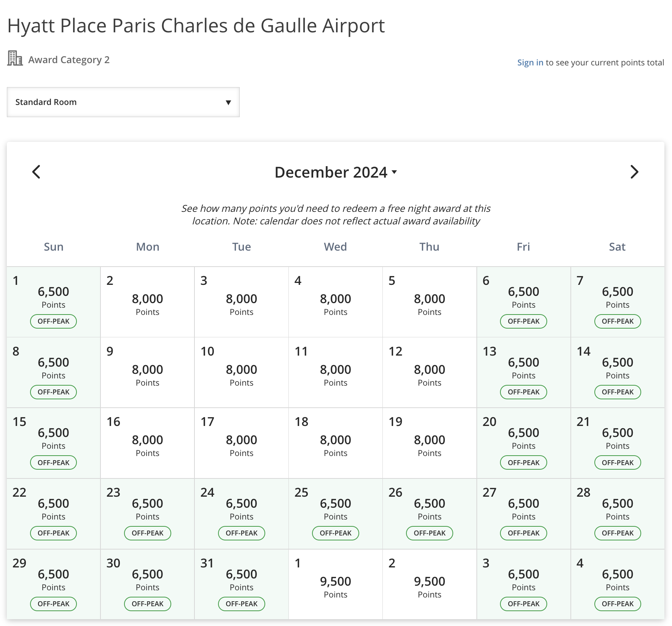Select January 2 with 9,500 points

coord(430,584)
